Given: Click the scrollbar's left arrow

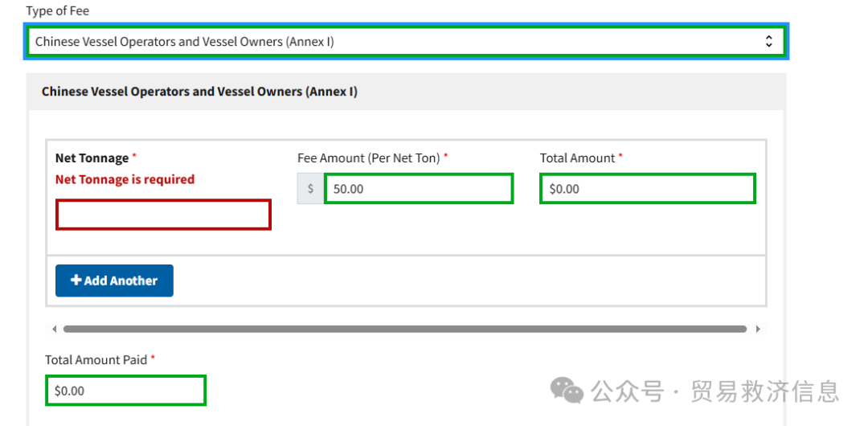Looking at the screenshot, I should [54, 329].
